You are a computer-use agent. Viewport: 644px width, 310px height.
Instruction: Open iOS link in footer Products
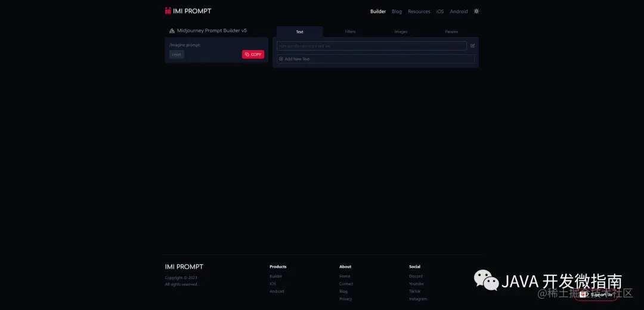pos(273,284)
